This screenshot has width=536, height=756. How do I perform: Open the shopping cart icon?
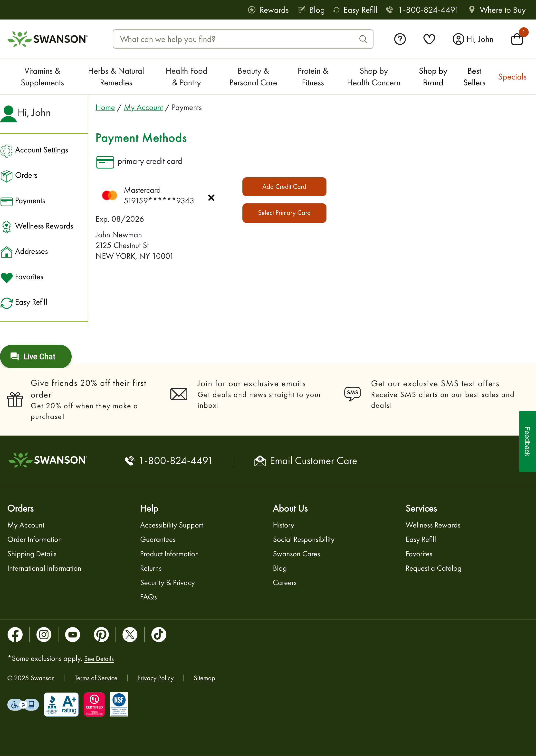(x=517, y=39)
